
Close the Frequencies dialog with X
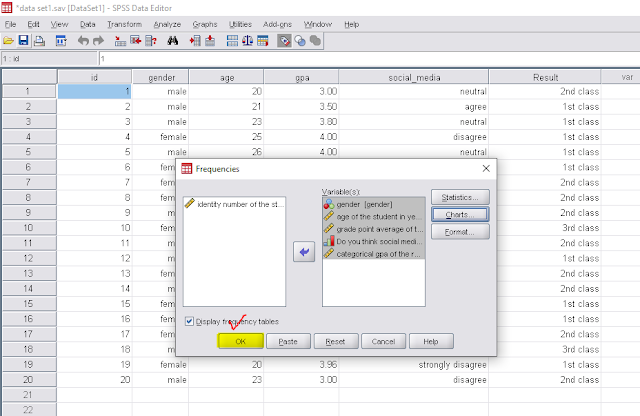click(486, 169)
